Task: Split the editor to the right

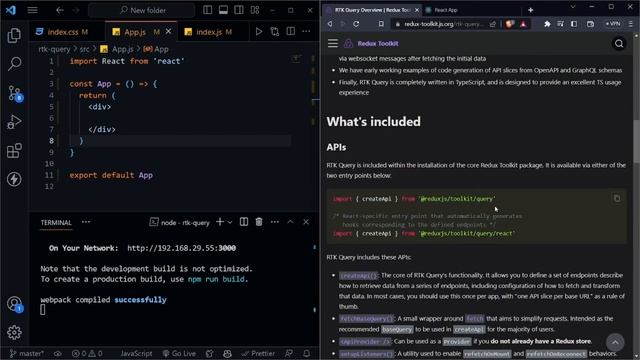Action: (x=291, y=31)
